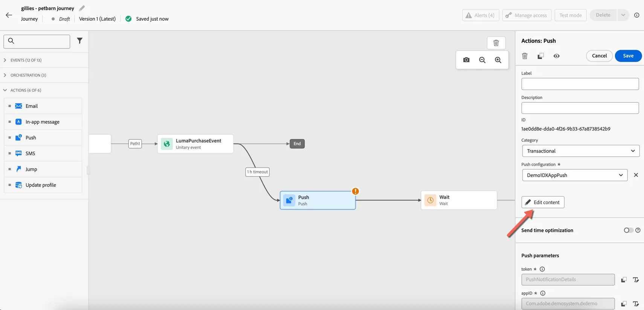
Task: Toggle read-only view eye icon
Action: 556,56
